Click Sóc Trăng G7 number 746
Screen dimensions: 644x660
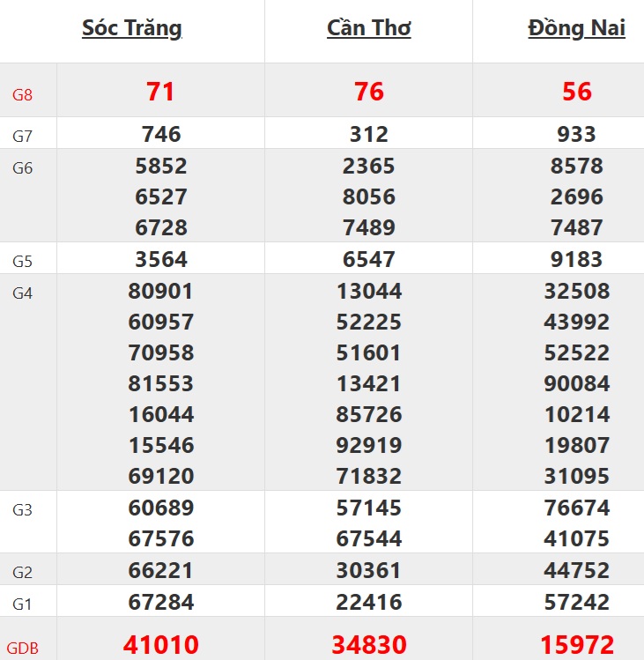click(160, 135)
